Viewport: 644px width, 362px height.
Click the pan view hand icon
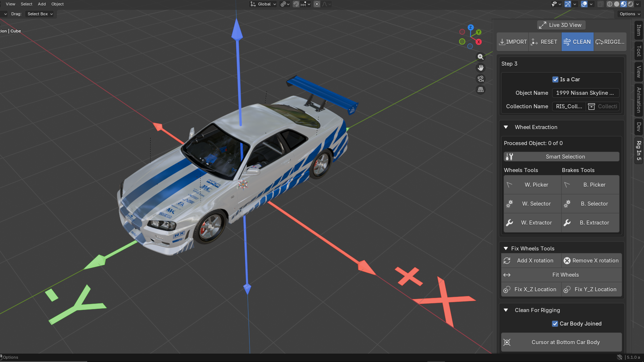(x=481, y=68)
